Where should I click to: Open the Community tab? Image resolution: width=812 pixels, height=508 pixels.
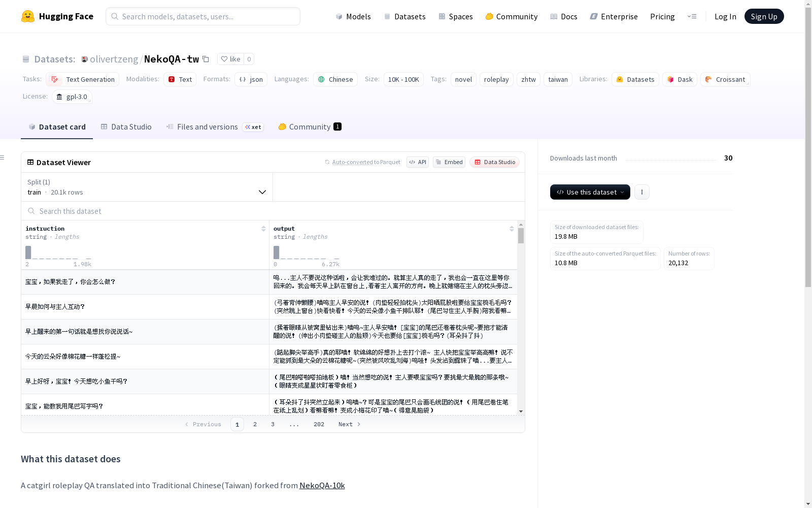(x=310, y=127)
